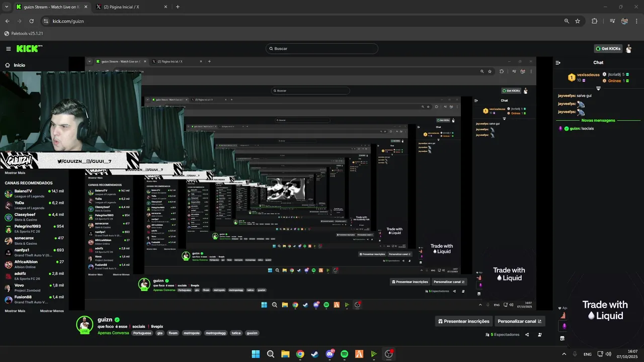Open the browser media control icon

[x=612, y=21]
